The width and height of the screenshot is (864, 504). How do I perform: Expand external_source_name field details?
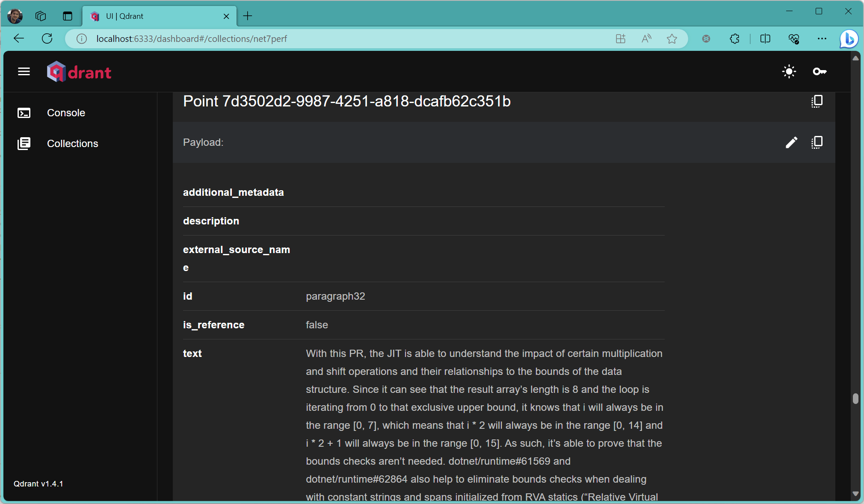(x=237, y=258)
